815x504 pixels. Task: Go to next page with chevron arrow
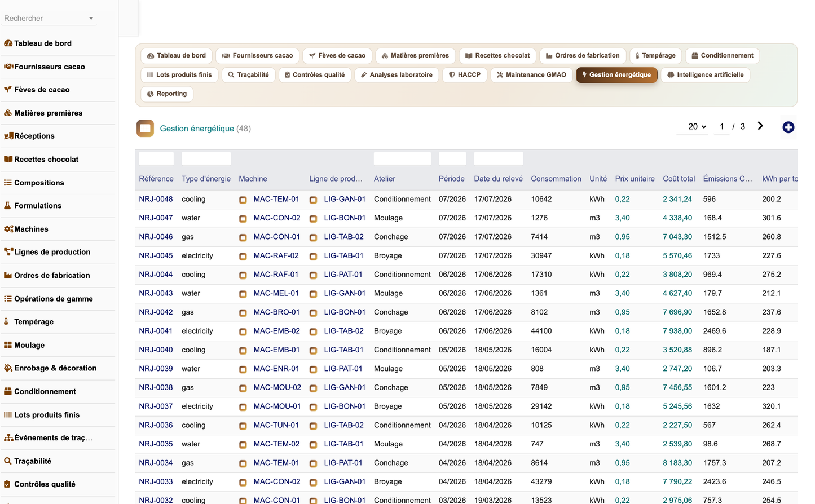pyautogui.click(x=760, y=126)
